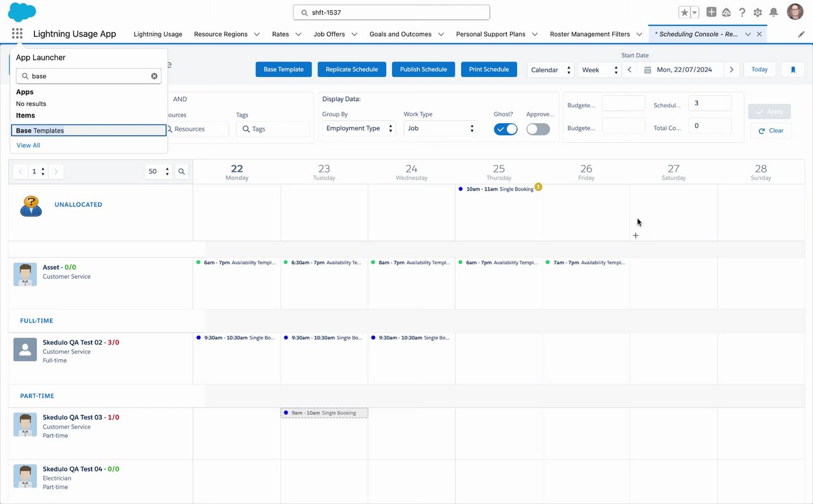Click Skedulo QA Test 02 avatar
The height and width of the screenshot is (504, 813).
pyautogui.click(x=25, y=350)
